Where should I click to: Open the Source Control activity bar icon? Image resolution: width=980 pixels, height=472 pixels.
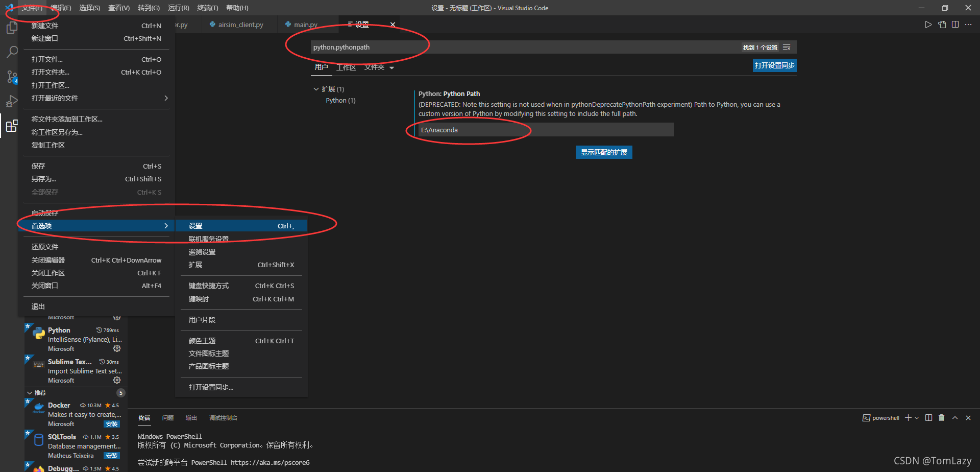pos(12,77)
